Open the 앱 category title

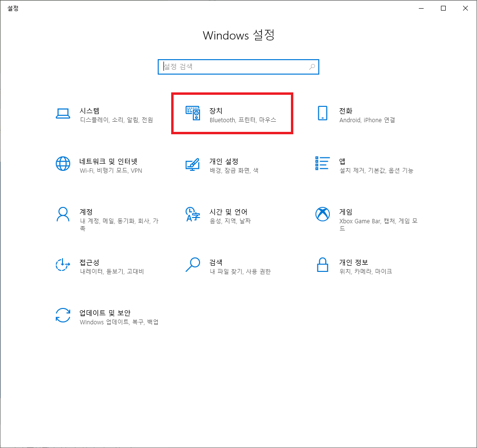(342, 161)
